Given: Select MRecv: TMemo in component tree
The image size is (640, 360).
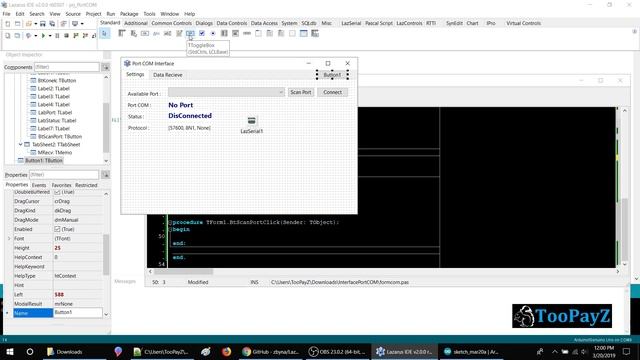Looking at the screenshot, I should (x=55, y=152).
